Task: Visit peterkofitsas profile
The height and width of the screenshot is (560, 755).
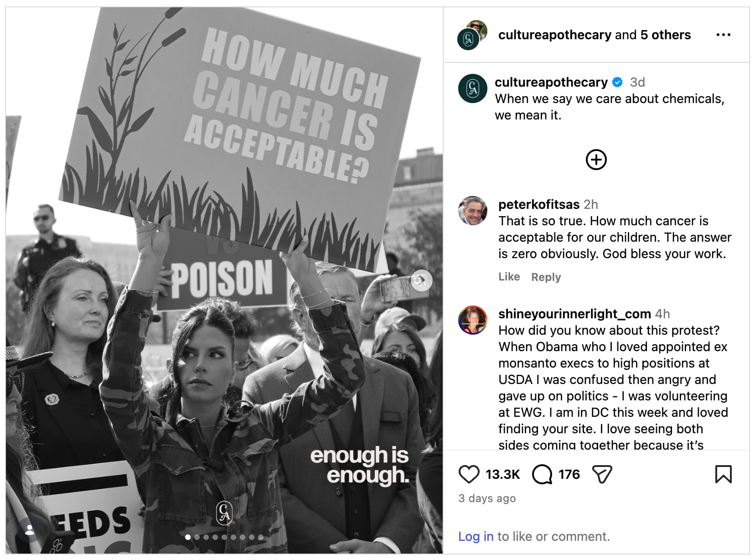Action: [539, 204]
